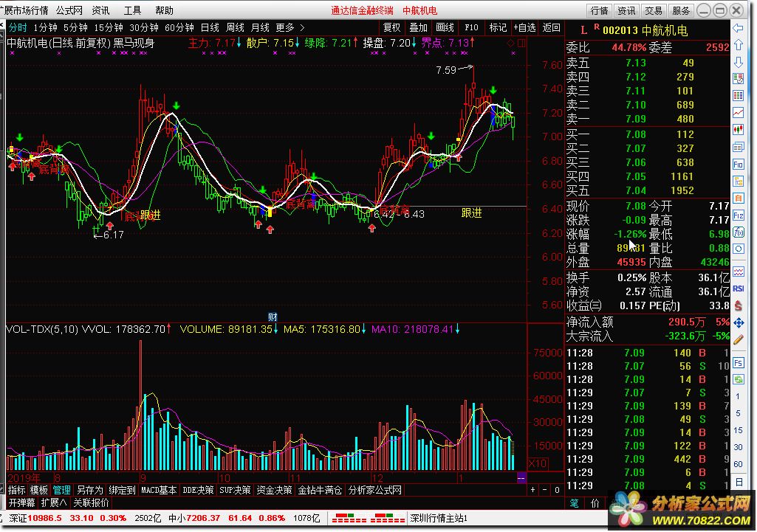Click the F10 info icon in right sidebar

point(739,165)
